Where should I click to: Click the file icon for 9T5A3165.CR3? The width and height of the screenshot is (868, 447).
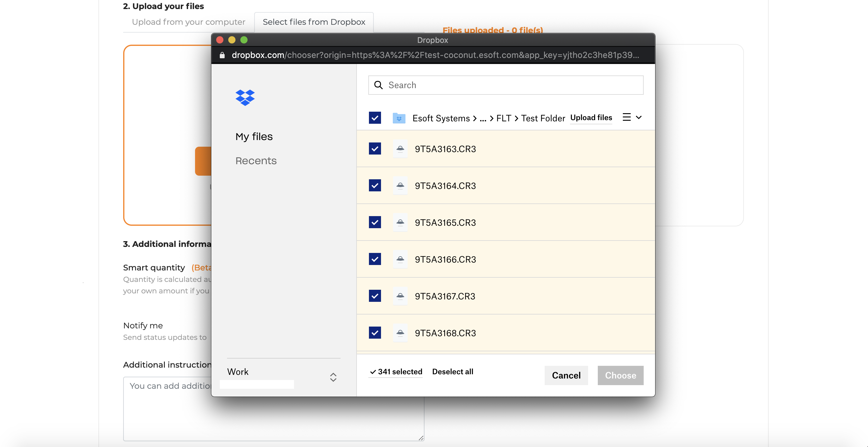click(x=400, y=222)
